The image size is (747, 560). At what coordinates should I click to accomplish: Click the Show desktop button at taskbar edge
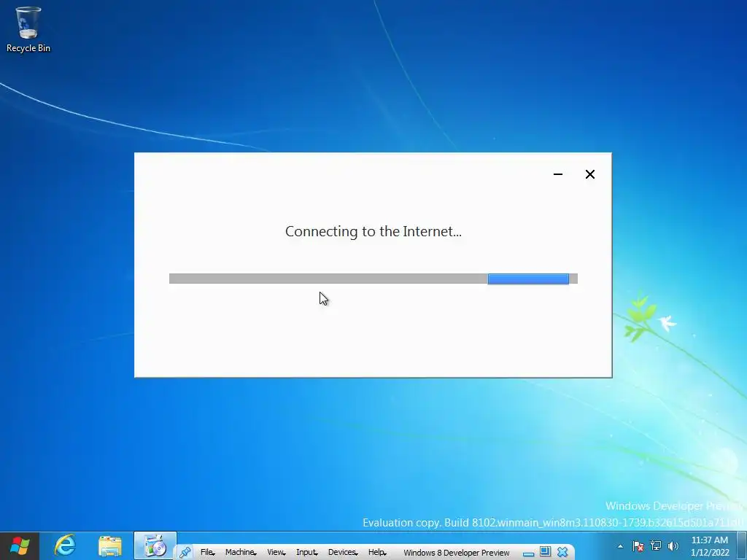click(x=742, y=545)
